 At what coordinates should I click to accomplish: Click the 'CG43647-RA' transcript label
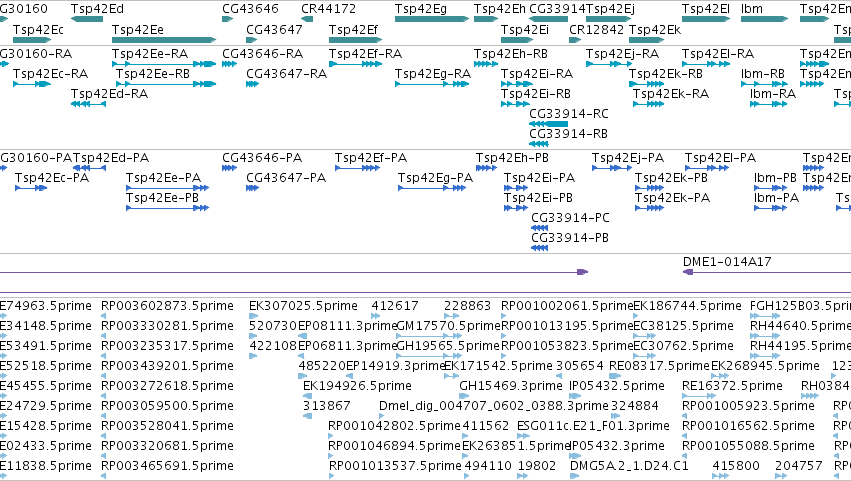click(287, 74)
